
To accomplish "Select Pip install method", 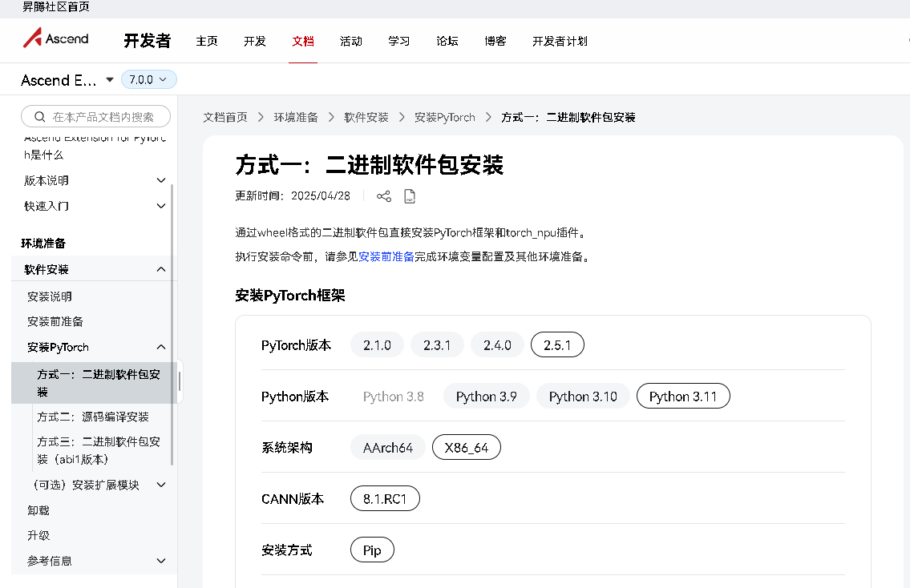I will 372,550.
